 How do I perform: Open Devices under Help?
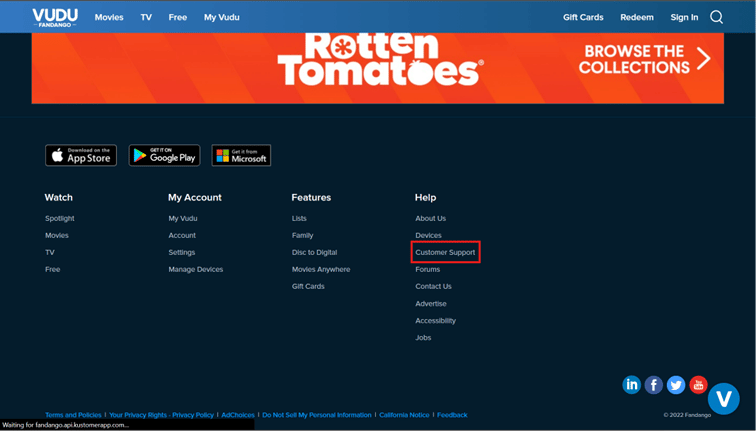428,235
